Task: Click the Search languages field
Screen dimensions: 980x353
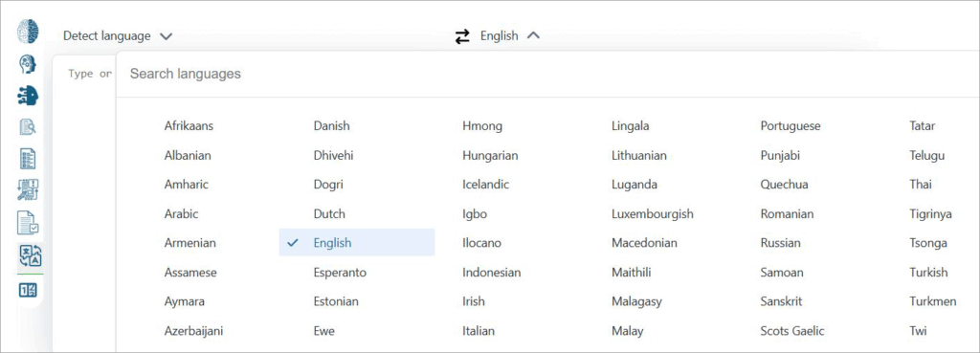Action: (547, 74)
